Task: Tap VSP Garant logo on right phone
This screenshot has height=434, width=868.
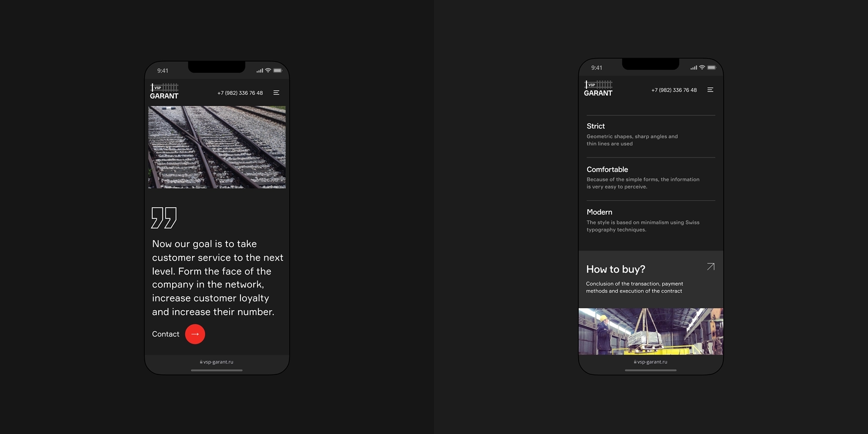Action: click(x=598, y=89)
